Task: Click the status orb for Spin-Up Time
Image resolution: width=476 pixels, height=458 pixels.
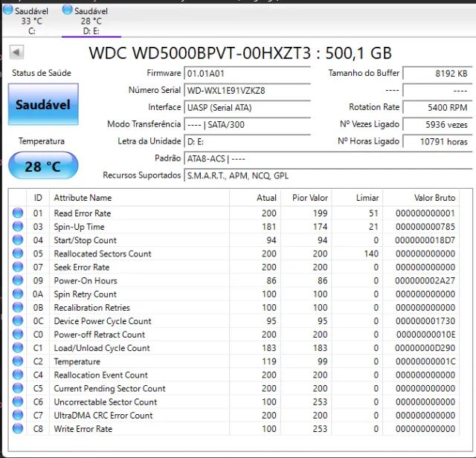Action: 18,226
